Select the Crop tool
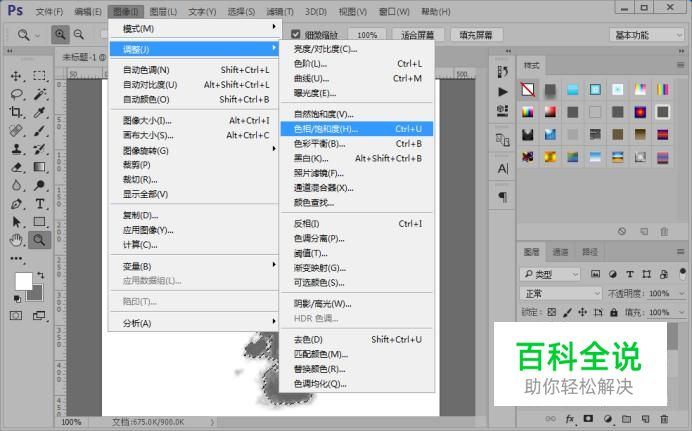Image resolution: width=692 pixels, height=431 pixels. [x=16, y=112]
